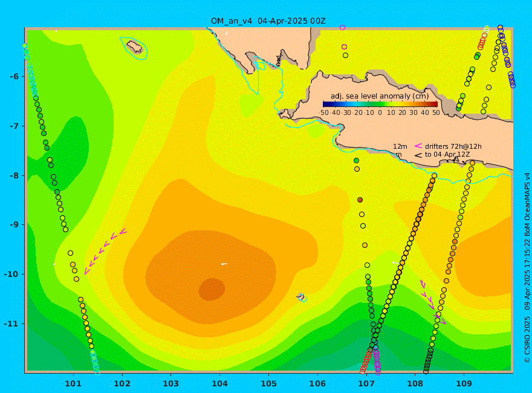Click the magenta circle at the top map edge

(342, 27)
